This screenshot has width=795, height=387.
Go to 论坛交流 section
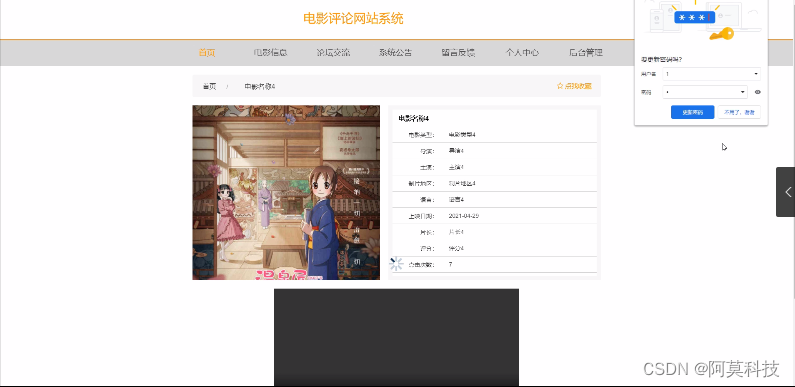pyautogui.click(x=333, y=53)
